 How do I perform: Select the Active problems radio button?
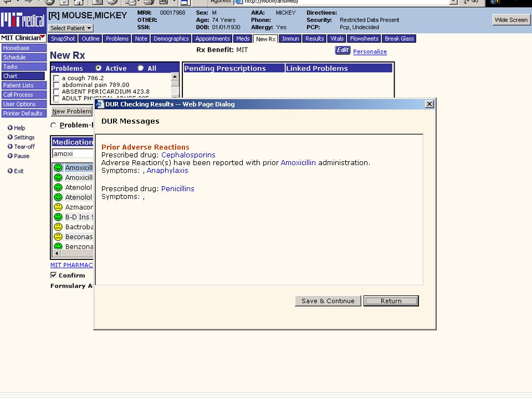click(x=99, y=68)
